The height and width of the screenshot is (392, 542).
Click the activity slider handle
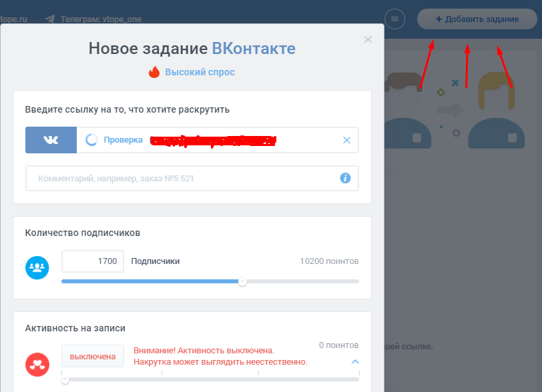pos(65,379)
